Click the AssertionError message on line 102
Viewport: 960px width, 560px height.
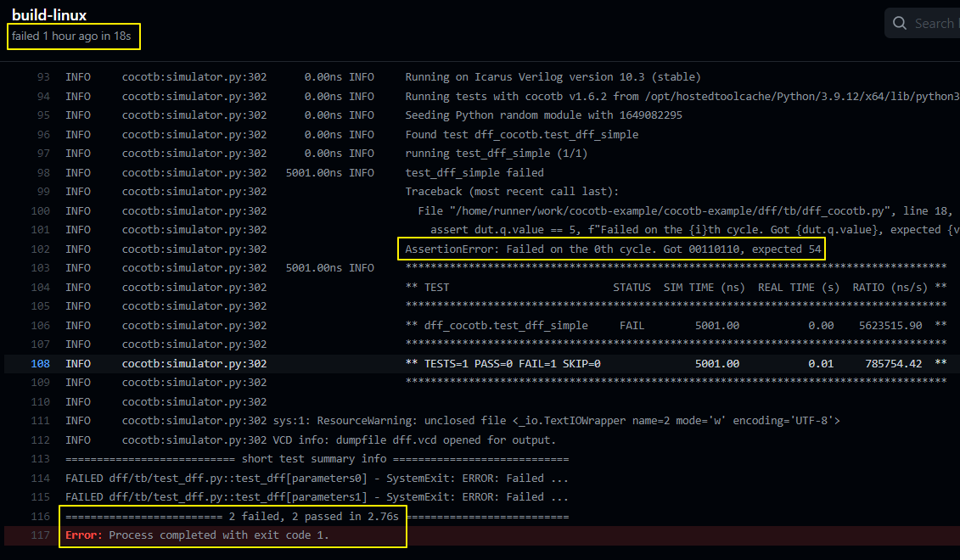(x=613, y=249)
